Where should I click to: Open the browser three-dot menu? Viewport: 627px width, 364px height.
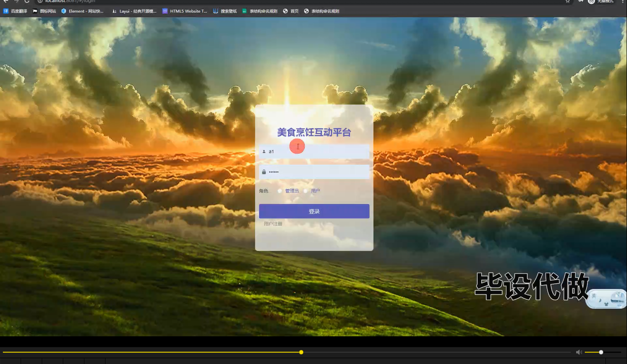click(x=622, y=2)
